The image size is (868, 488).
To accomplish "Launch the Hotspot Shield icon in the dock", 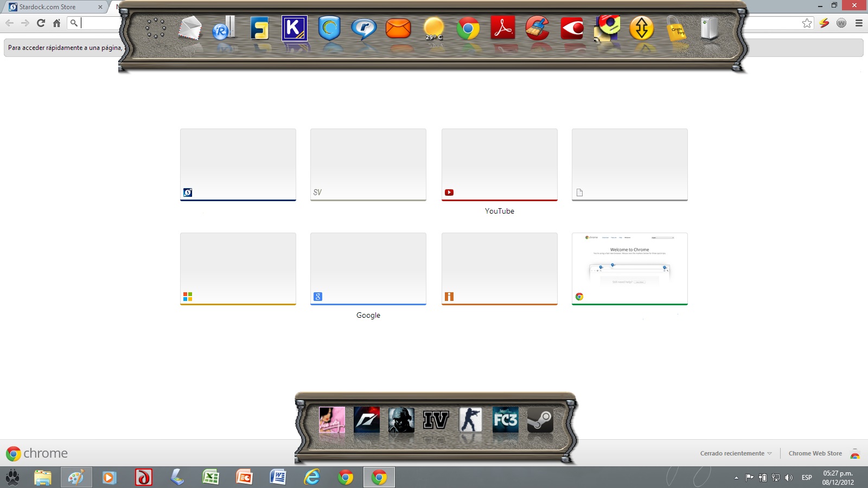I will pos(329,28).
